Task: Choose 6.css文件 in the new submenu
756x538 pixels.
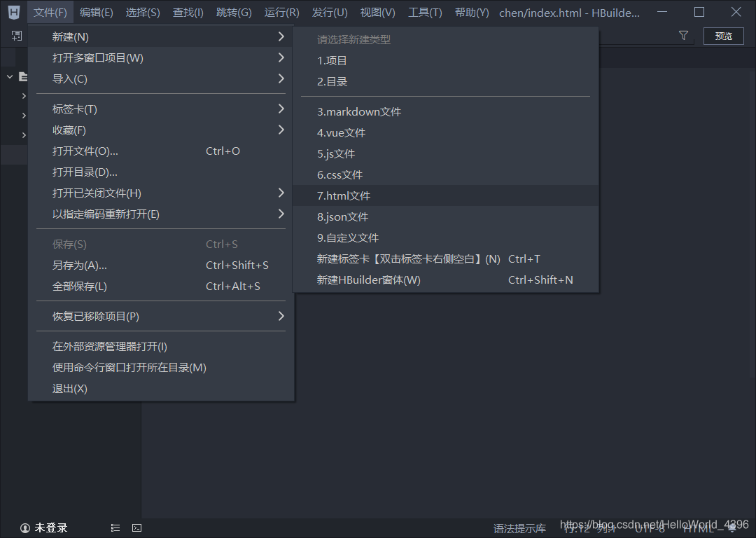Action: click(445, 174)
